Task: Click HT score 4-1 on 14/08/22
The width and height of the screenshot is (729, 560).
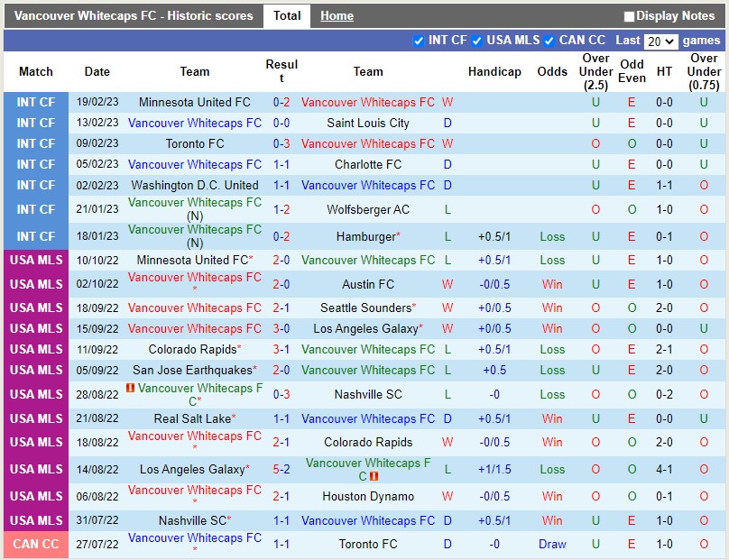Action: pos(664,470)
